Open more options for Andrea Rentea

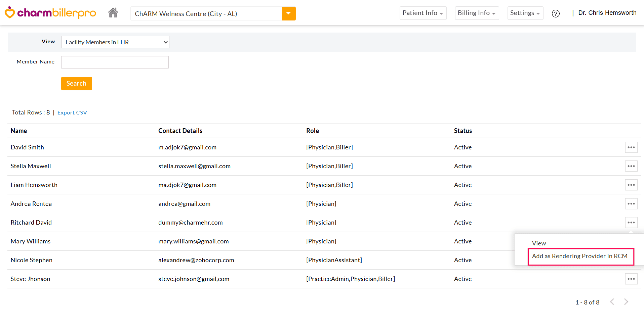pos(631,204)
